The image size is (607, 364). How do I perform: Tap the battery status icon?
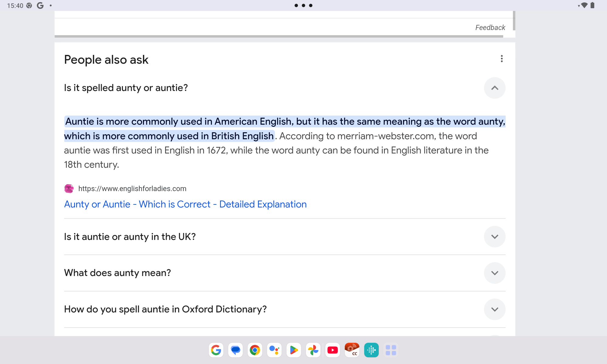(x=592, y=5)
